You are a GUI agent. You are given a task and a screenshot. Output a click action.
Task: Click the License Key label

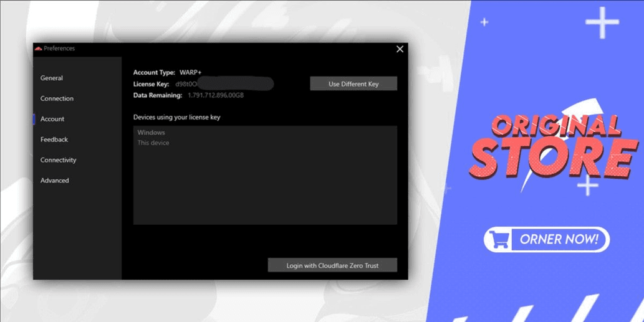151,84
